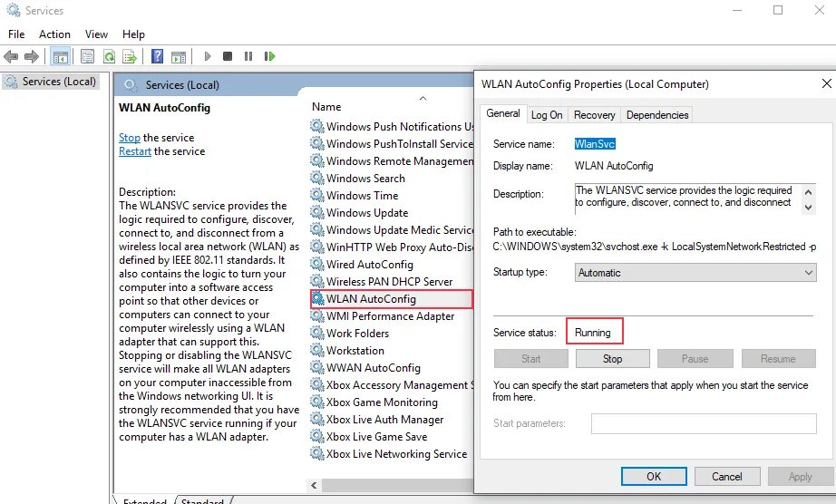This screenshot has height=504, width=836.
Task: Click the greyed-out Pause button in the dialog
Action: 695,359
